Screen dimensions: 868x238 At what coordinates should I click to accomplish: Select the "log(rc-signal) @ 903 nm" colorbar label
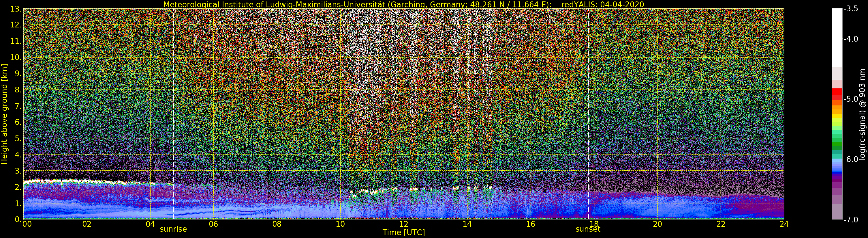click(862, 114)
